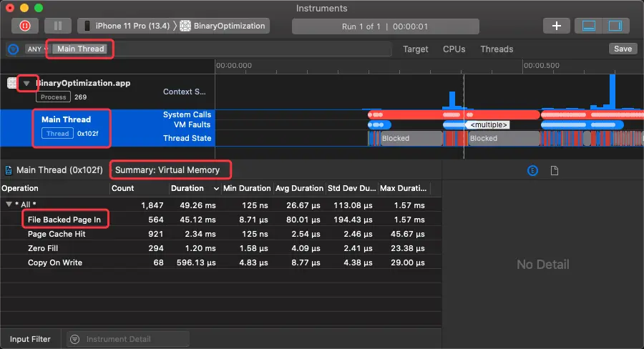Click the 596.13 µs duration cell
Viewport: 644px width, 349px height.
click(x=196, y=262)
